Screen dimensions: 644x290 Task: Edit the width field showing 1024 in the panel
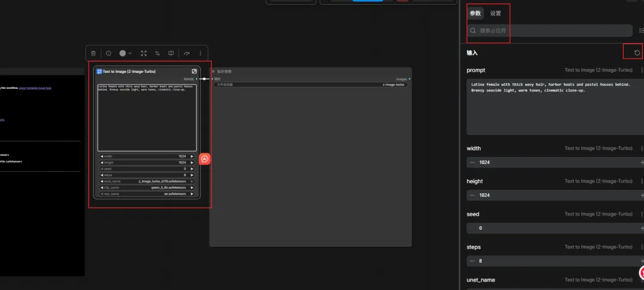(x=555, y=162)
